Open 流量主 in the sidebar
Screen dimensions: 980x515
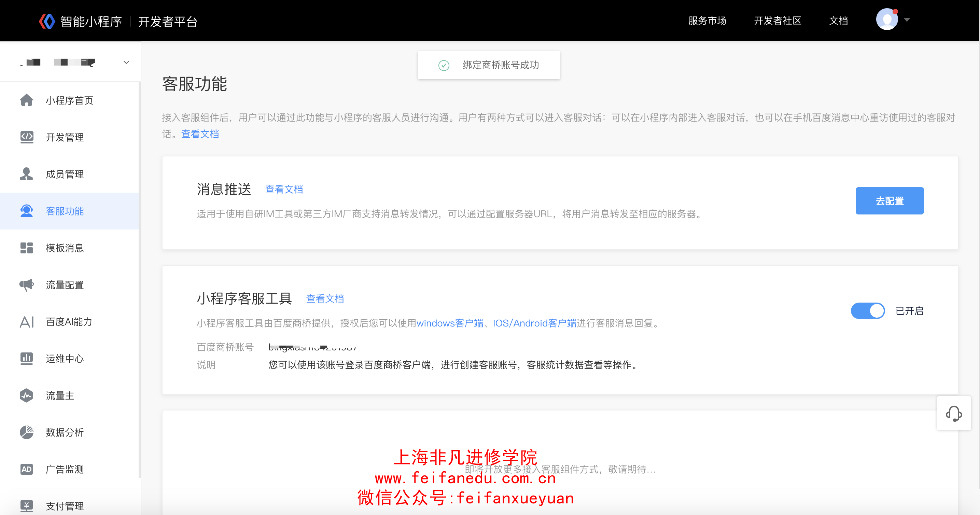click(70, 395)
